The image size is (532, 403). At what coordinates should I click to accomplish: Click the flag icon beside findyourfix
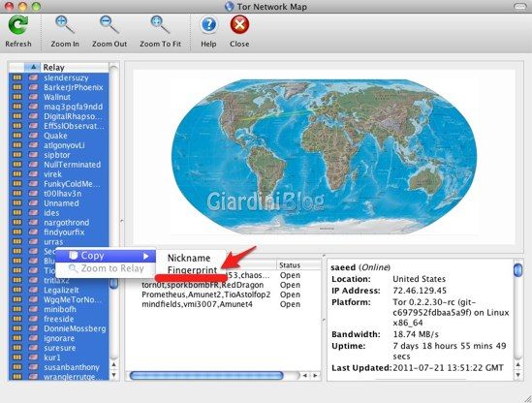click(x=33, y=232)
